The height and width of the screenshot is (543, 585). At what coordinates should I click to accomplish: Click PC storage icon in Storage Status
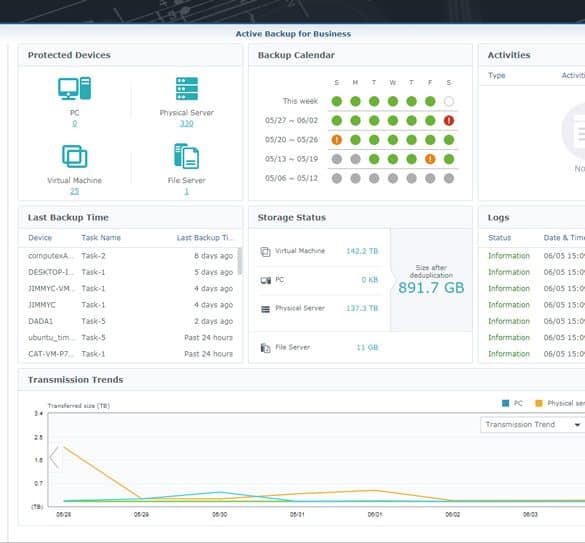point(265,280)
